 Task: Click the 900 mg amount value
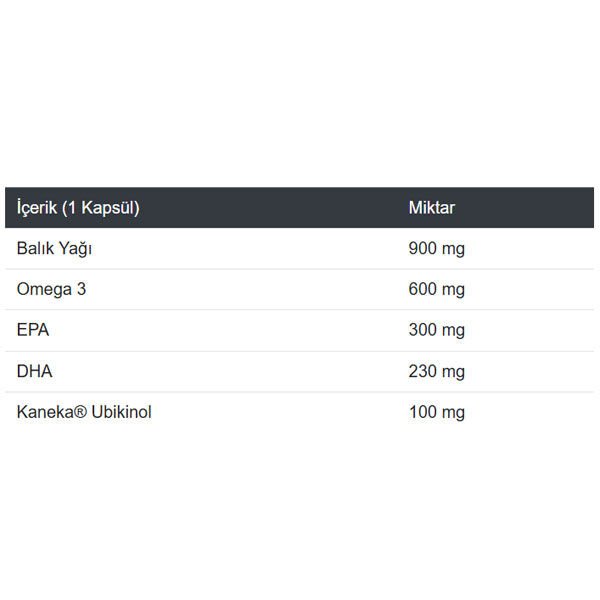click(x=437, y=249)
